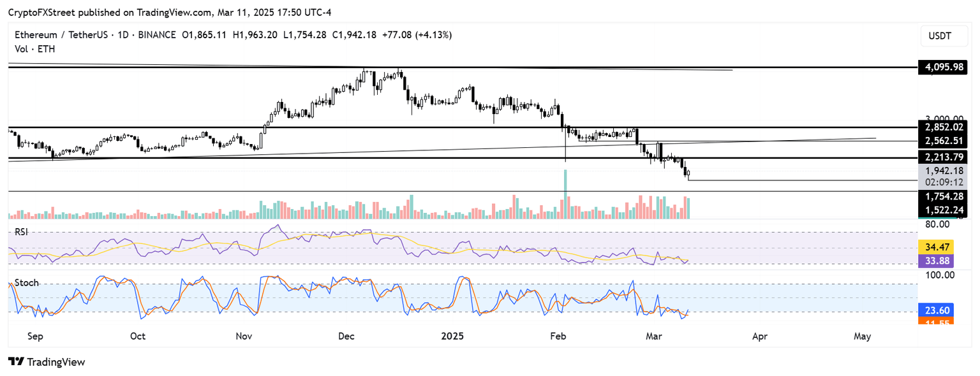This screenshot has height=376, width=980.
Task: Switch currency using the USDT button
Action: (944, 36)
